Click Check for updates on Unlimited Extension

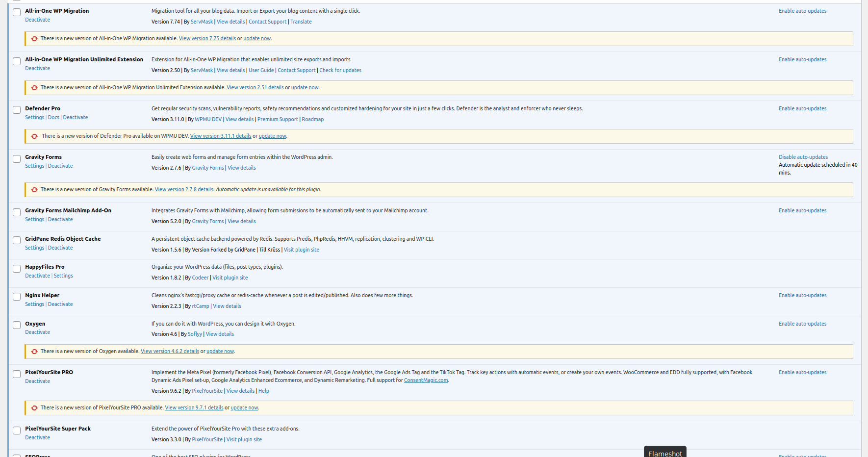click(x=340, y=71)
